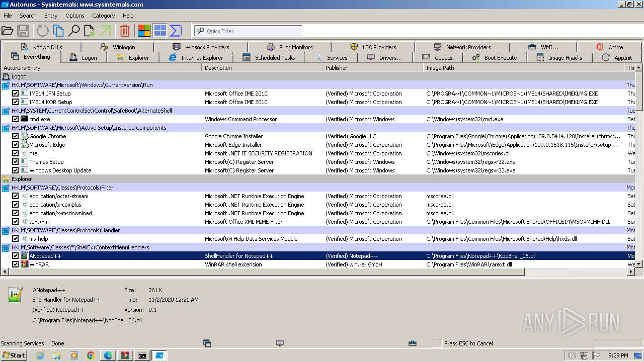Switch to the Office tab
The width and height of the screenshot is (644, 362).
(x=610, y=47)
